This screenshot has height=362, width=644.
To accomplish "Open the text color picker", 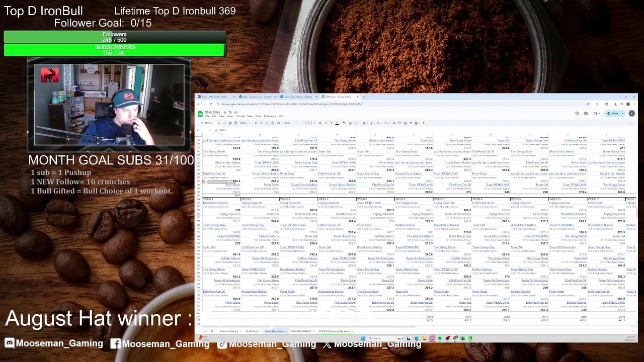I will click(337, 123).
